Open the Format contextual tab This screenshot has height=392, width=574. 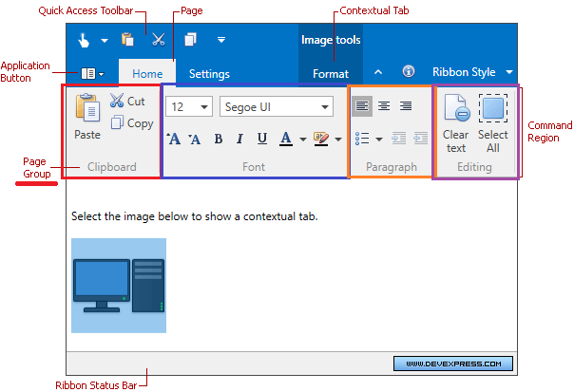point(331,74)
